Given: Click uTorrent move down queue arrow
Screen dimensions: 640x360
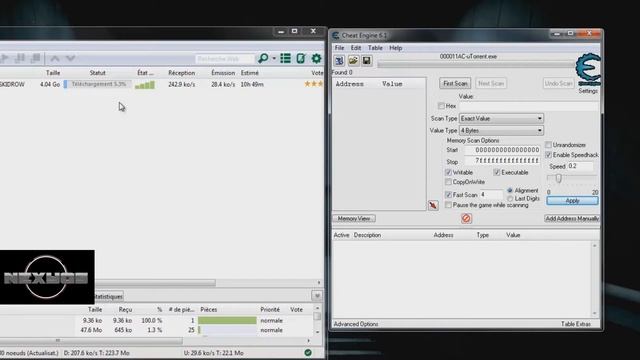Looking at the screenshot, I should (x=71, y=58).
